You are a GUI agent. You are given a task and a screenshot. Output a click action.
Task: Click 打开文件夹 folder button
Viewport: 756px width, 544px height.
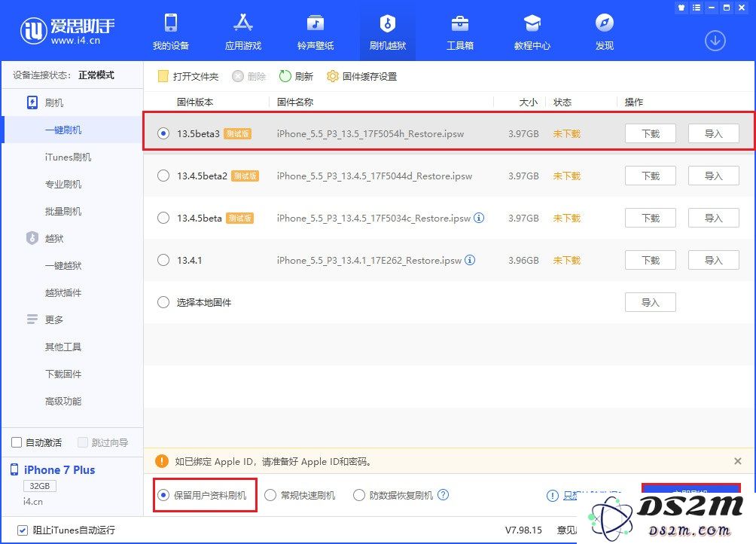coord(188,76)
